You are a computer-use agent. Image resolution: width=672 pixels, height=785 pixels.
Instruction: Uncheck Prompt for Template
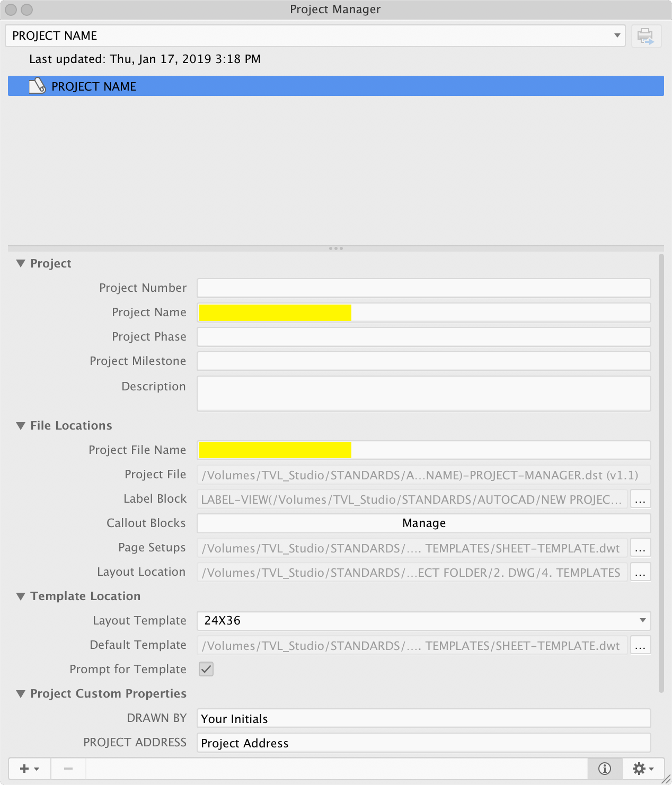pos(206,669)
